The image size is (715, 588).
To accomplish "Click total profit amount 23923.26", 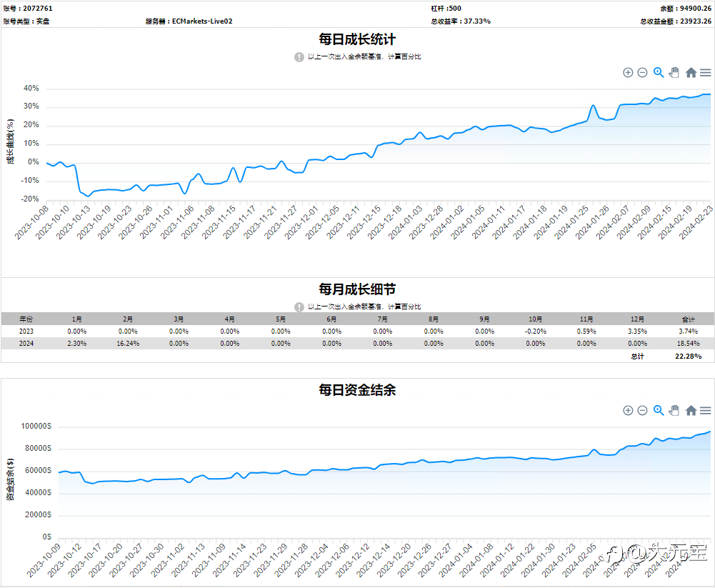I will pos(696,21).
